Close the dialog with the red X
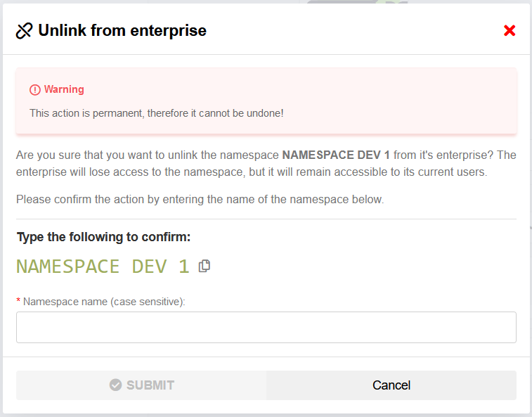The height and width of the screenshot is (417, 532). click(x=510, y=30)
